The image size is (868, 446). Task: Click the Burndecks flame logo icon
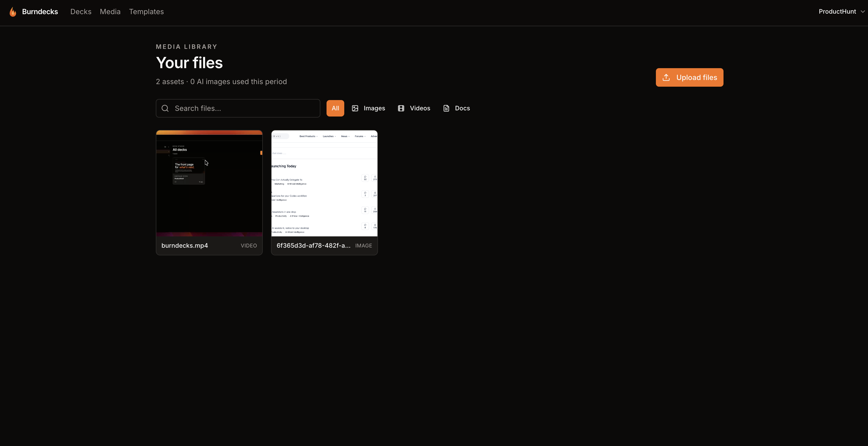(x=13, y=12)
